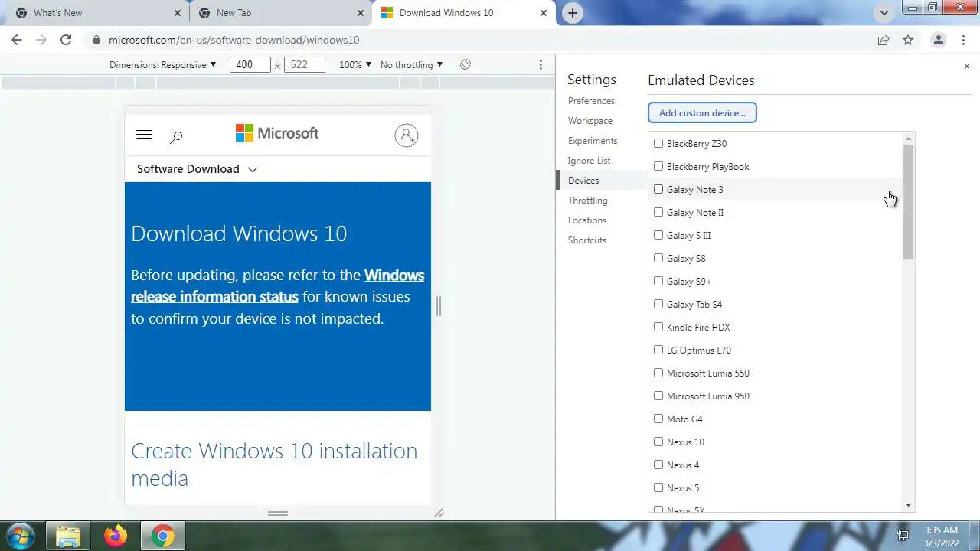Click the lock icon in address bar
Screen dimensions: 980x551
[x=96, y=40]
